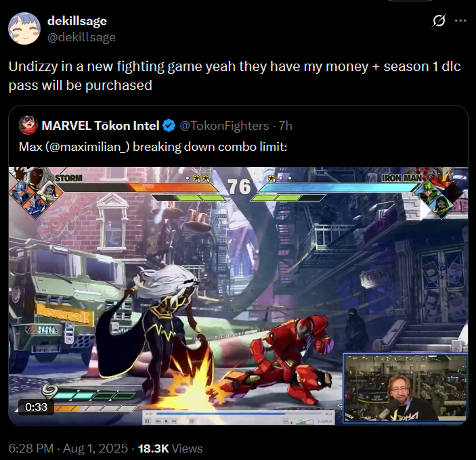Open the @dekillsage handle link
Screen dimensions: 476x460
click(x=81, y=37)
